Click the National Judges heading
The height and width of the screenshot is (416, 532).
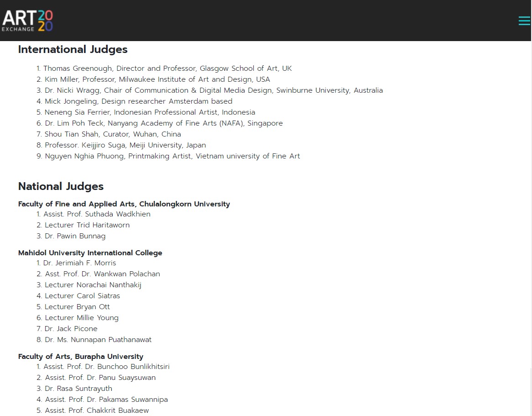click(61, 186)
